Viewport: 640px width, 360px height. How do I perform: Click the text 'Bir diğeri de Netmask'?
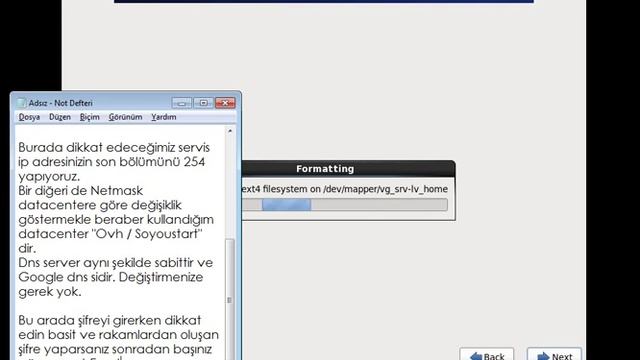[81, 191]
